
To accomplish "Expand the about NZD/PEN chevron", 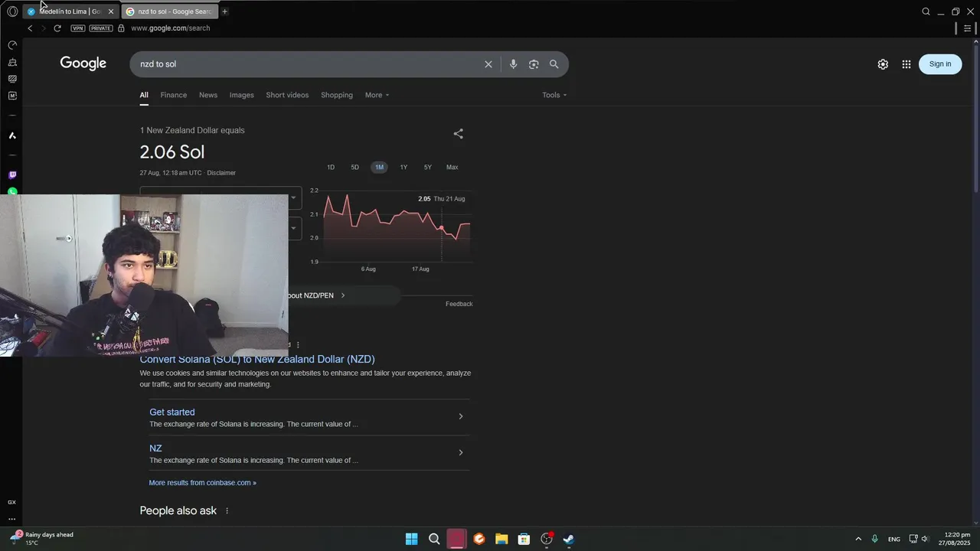I will tap(343, 295).
